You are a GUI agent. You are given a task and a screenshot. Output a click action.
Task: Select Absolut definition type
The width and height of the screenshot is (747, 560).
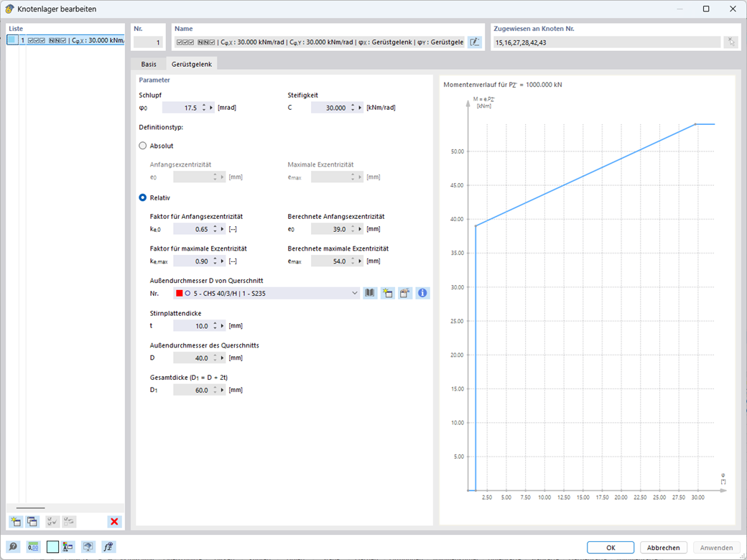coord(142,146)
